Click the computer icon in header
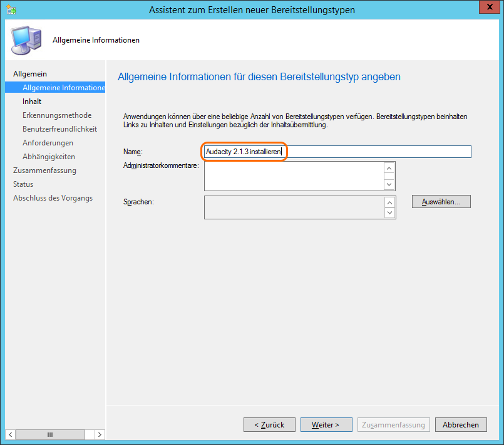Image resolution: width=504 pixels, height=445 pixels. coord(26,40)
